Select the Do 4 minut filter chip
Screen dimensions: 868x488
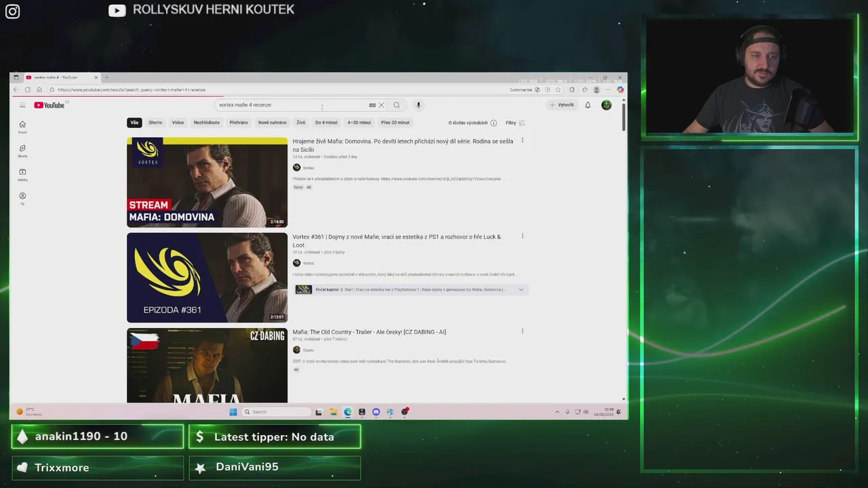point(326,123)
